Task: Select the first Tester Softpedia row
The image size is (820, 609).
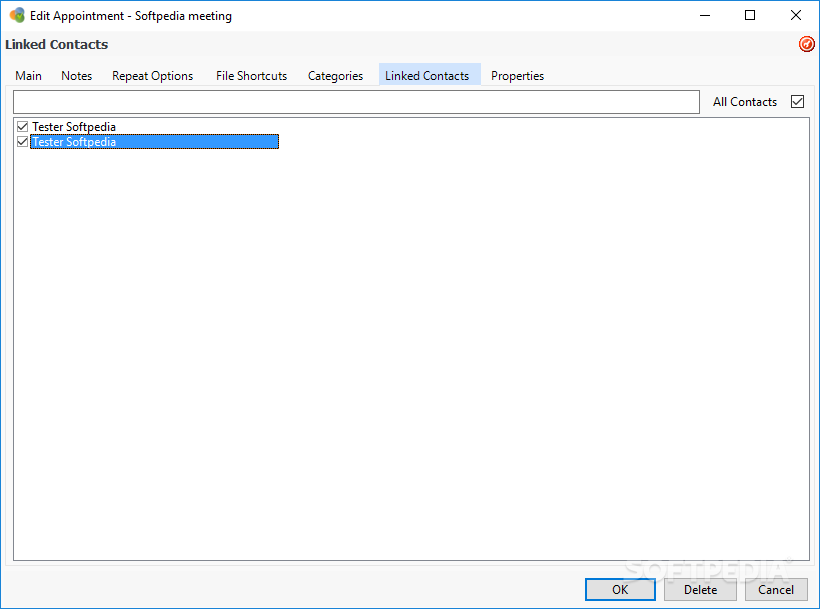Action: (x=74, y=127)
